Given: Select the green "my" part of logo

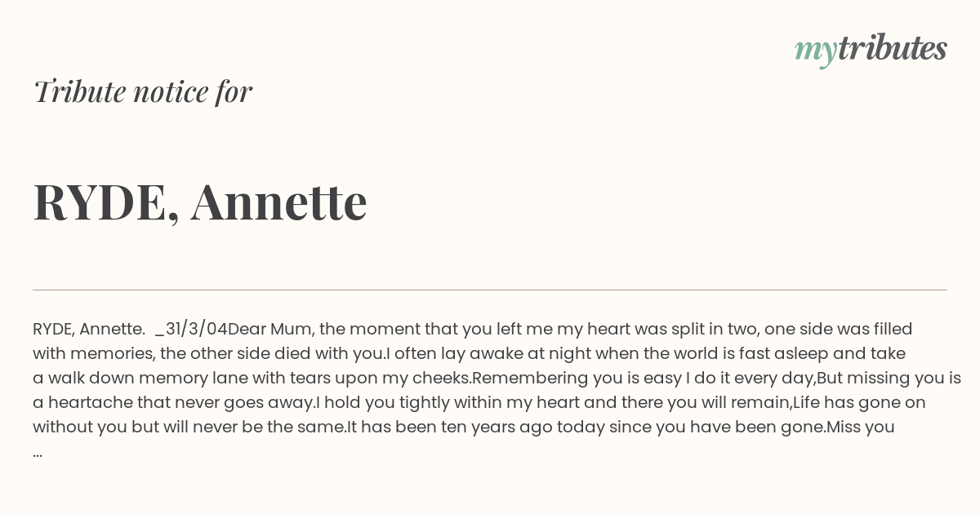Looking at the screenshot, I should click(815, 51).
